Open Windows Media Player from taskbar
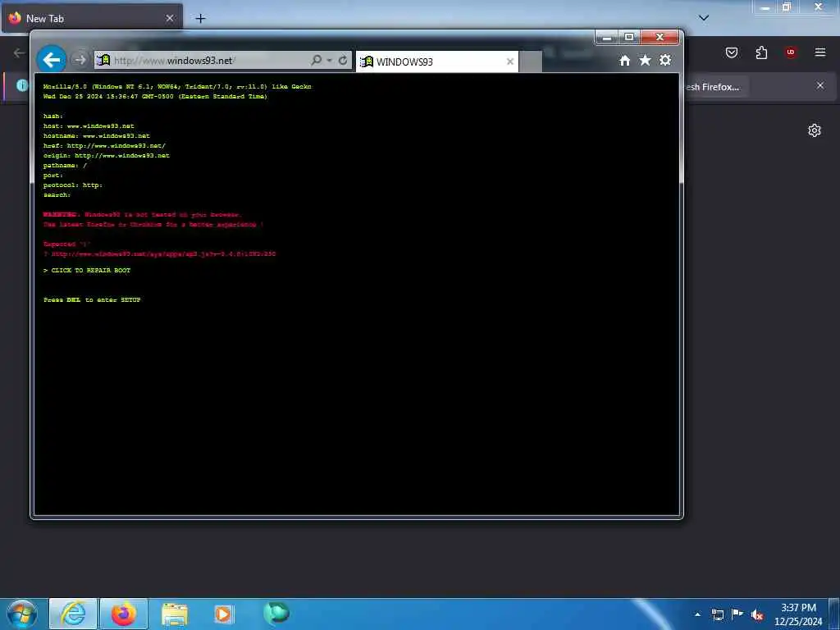 (224, 614)
